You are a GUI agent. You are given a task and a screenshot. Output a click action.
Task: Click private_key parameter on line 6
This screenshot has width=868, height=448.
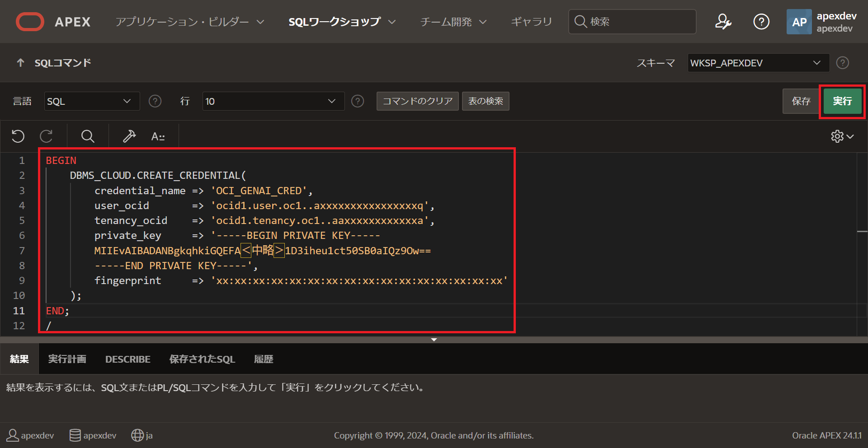click(x=127, y=235)
